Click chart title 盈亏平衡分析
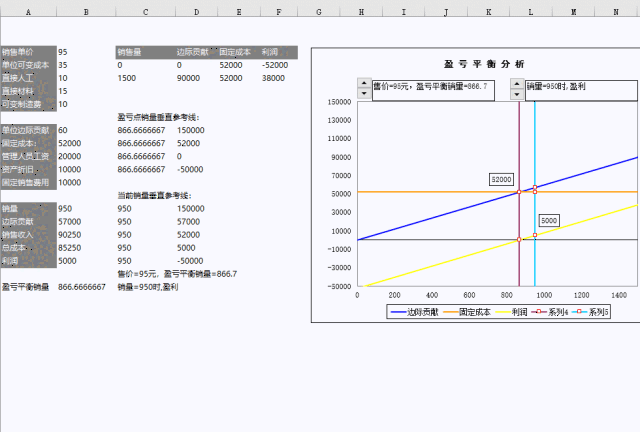Screen dimensions: 640x432 click(x=484, y=64)
